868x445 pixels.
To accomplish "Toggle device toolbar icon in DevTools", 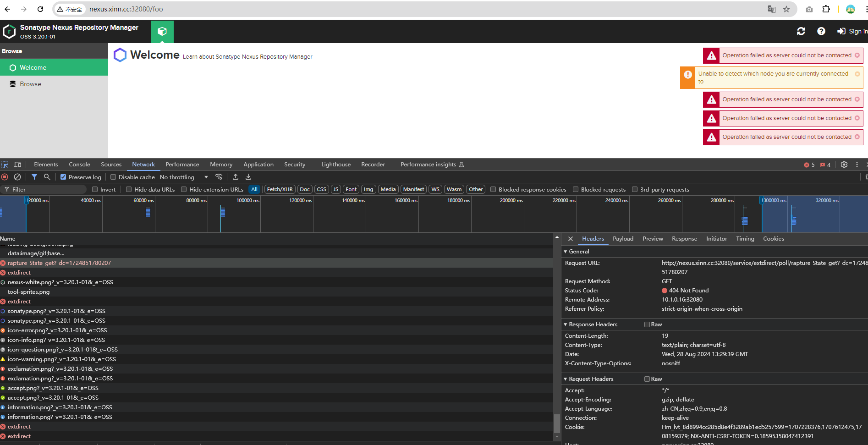I will click(x=17, y=165).
